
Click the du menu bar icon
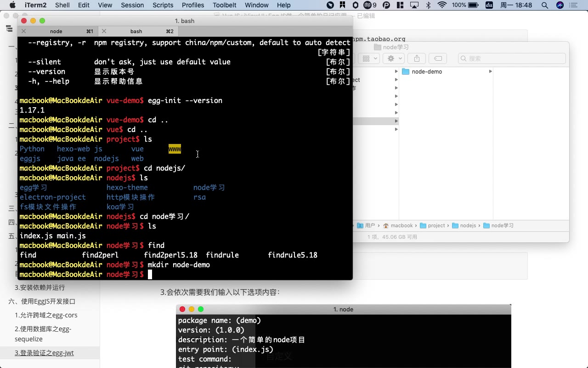pos(489,5)
